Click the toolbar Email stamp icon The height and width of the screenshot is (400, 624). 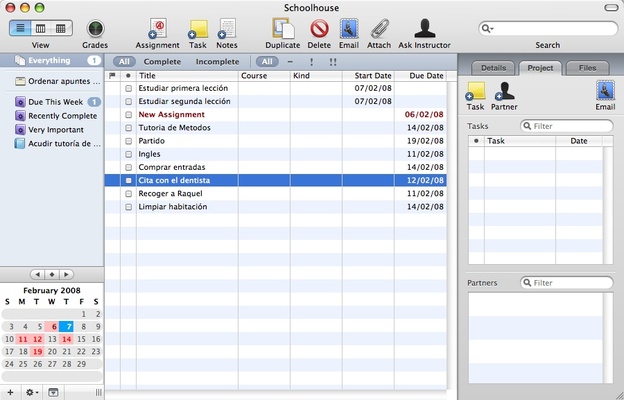tap(349, 29)
